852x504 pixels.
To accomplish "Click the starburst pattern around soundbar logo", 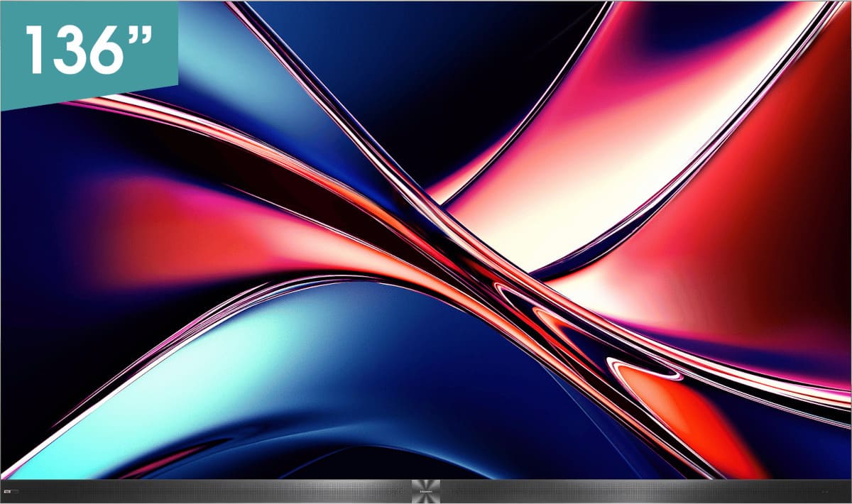I will tap(426, 491).
